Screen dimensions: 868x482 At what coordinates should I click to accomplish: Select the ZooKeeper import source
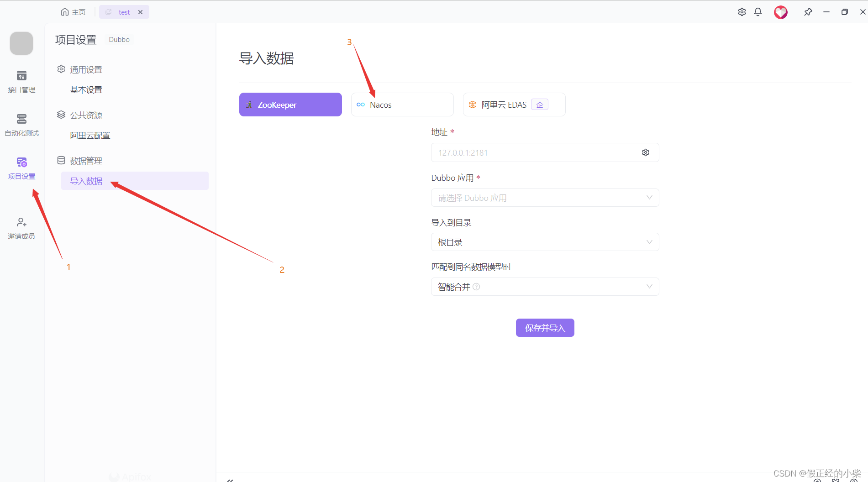pos(290,105)
